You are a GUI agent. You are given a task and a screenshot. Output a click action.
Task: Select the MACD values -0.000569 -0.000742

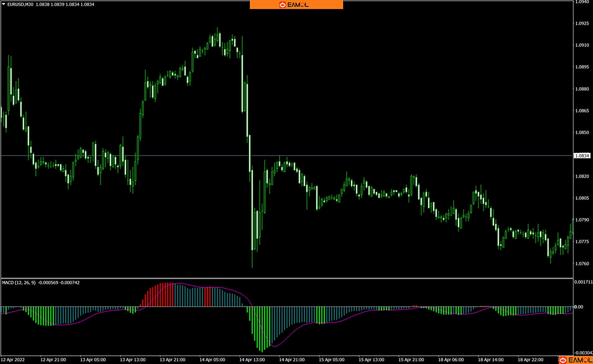coord(59,283)
